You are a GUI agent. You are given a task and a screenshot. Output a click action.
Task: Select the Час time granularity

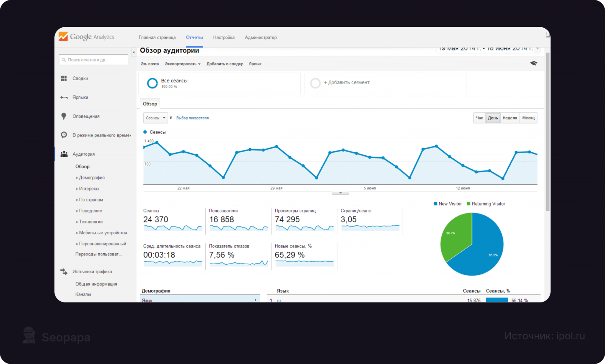point(479,118)
